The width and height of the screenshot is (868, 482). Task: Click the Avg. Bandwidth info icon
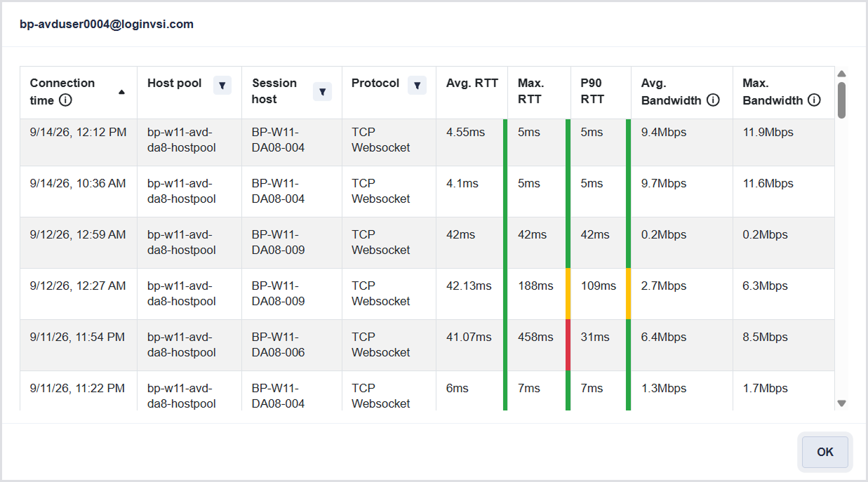pos(713,100)
